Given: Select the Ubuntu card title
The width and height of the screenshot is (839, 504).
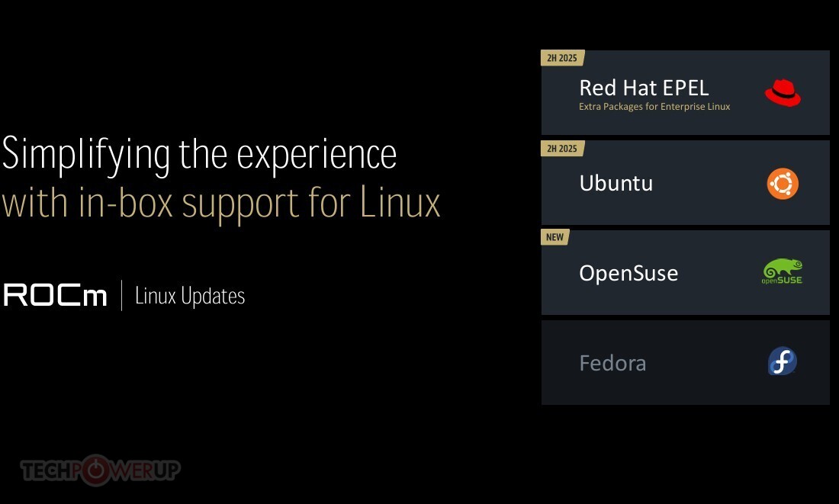Looking at the screenshot, I should [616, 183].
